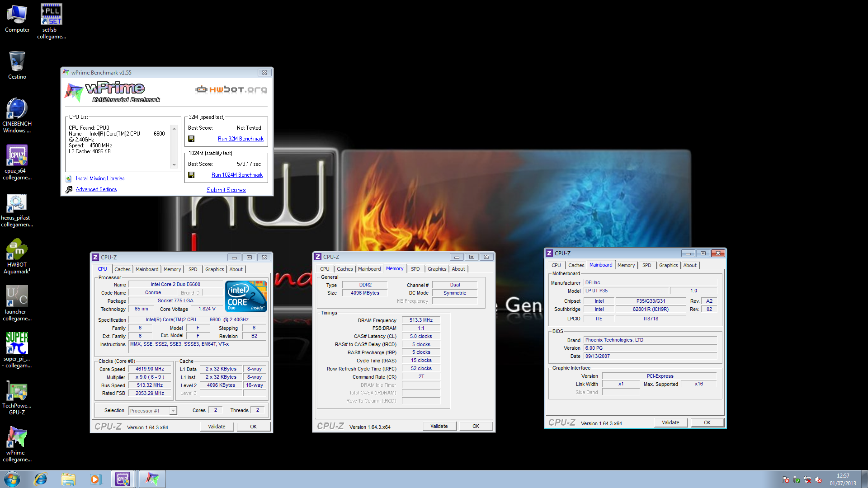
Task: Click Run 32M Benchmark link
Action: tap(241, 139)
